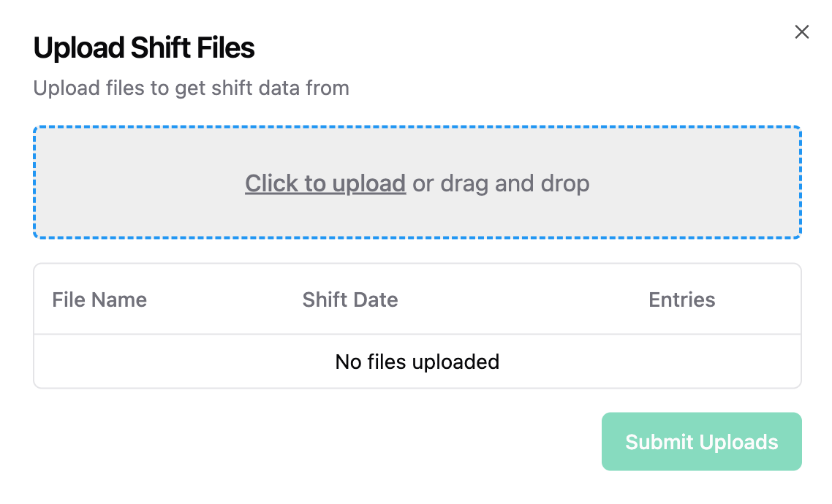Click the "Click to upload" link
Image resolution: width=832 pixels, height=504 pixels.
325,183
